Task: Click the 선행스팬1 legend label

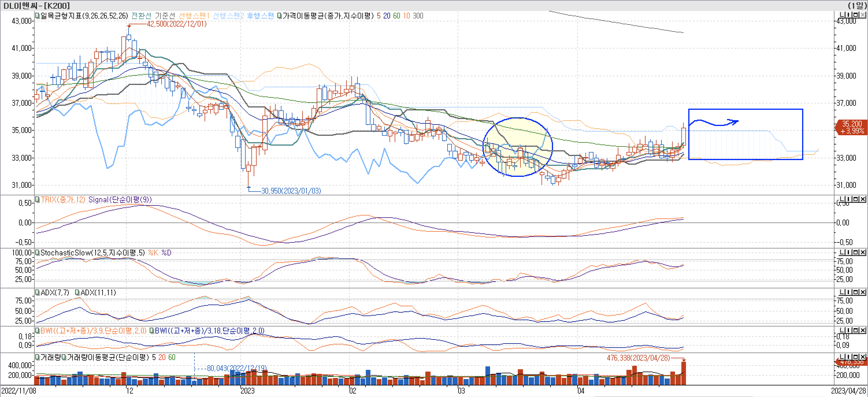Action: [x=194, y=16]
